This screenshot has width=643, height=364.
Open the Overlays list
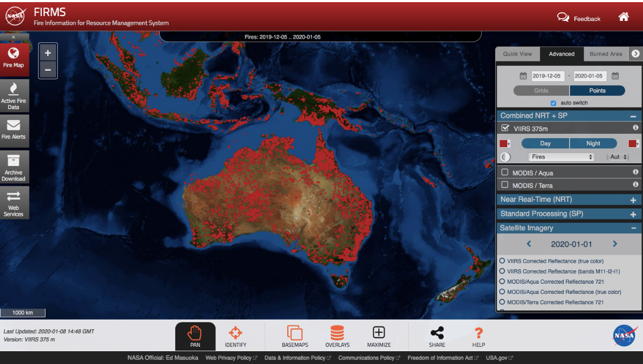(x=337, y=337)
